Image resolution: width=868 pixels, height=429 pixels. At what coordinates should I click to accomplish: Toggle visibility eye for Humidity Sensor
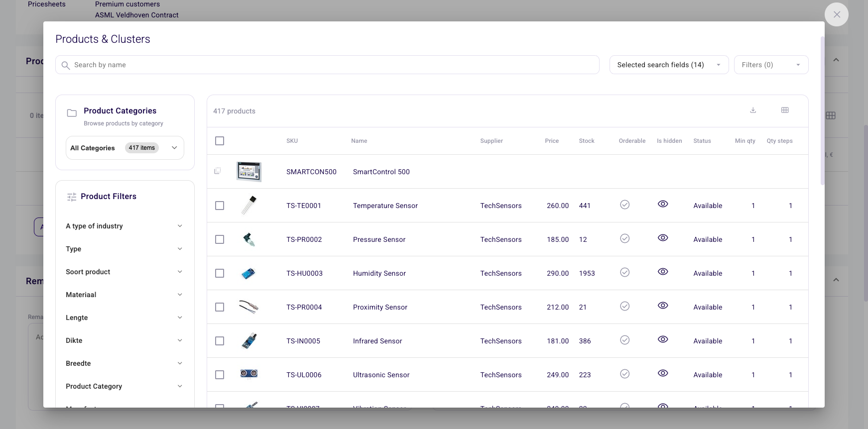pos(663,272)
